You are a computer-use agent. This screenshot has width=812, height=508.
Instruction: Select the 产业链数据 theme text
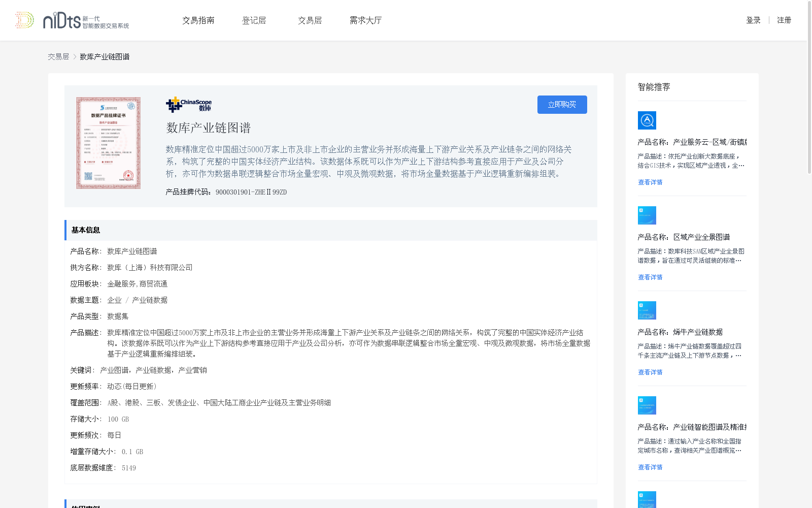click(x=150, y=300)
